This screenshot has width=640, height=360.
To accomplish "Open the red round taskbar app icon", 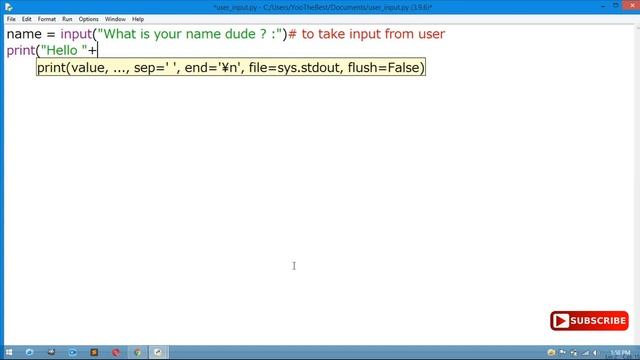I will coord(116,352).
